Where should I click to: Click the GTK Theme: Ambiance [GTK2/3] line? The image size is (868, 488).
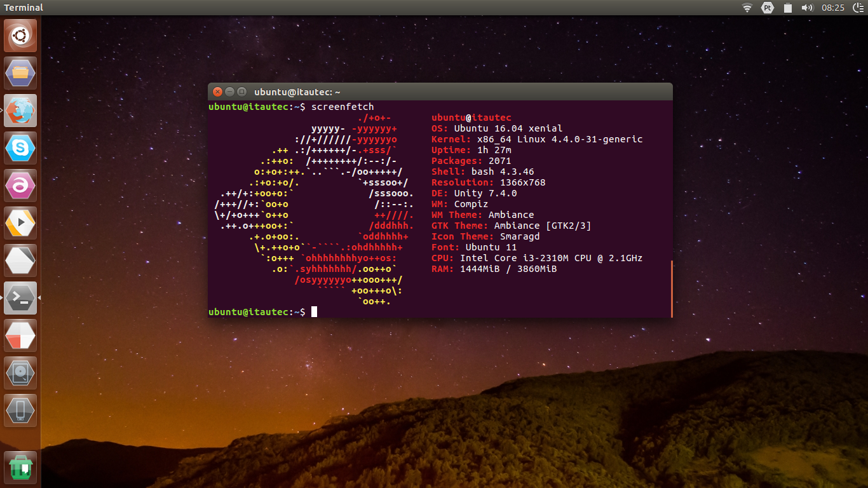coord(512,226)
